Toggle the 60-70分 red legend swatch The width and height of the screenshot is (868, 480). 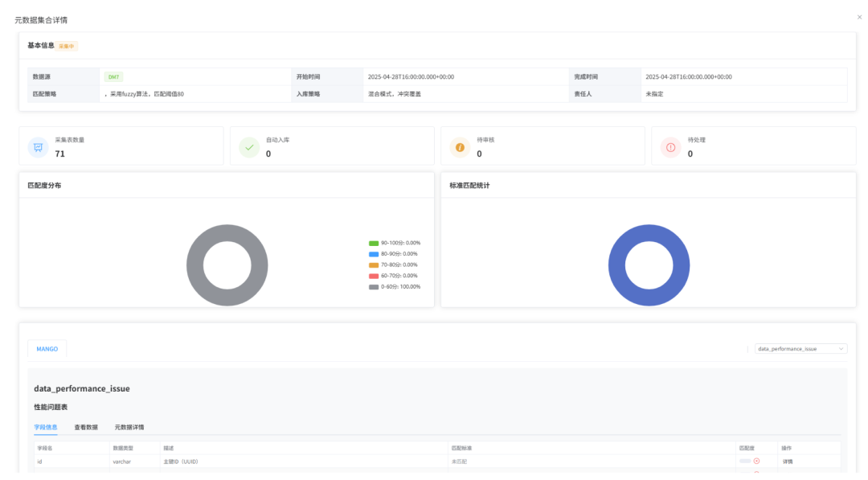point(374,276)
